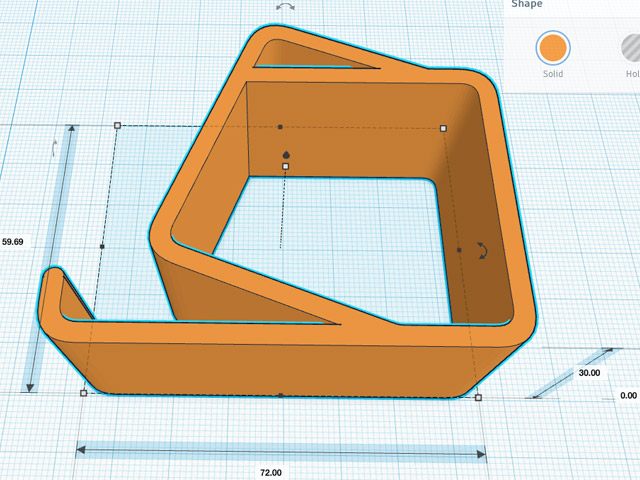Click the right edge midpoint handle
The width and height of the screenshot is (640, 480).
point(459,249)
